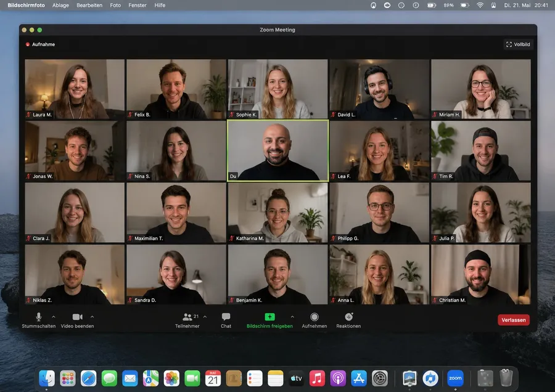Open Music from the dock

317,378
